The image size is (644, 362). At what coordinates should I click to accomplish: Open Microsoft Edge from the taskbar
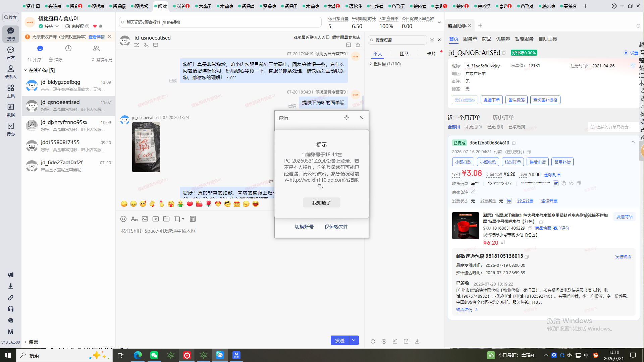138,355
